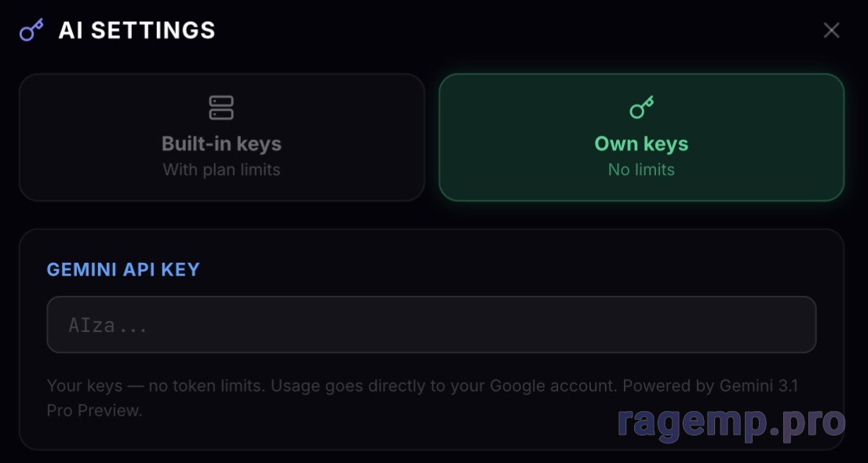
Task: Click the 'AIza...' placeholder text
Action: [108, 325]
